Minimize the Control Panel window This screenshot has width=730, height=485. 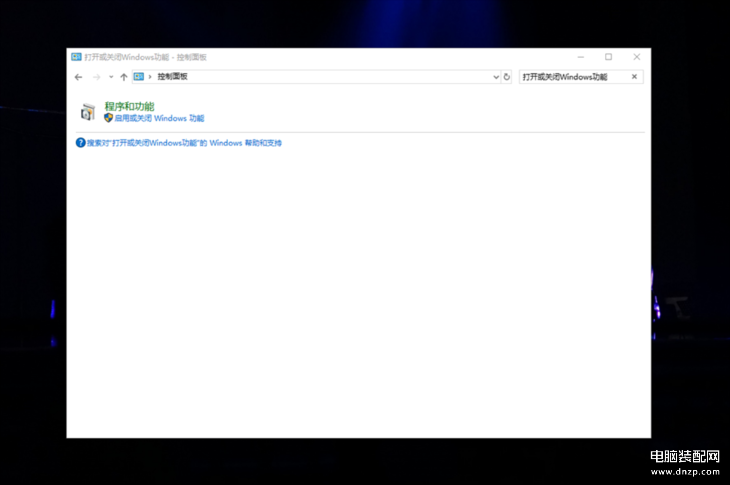581,57
